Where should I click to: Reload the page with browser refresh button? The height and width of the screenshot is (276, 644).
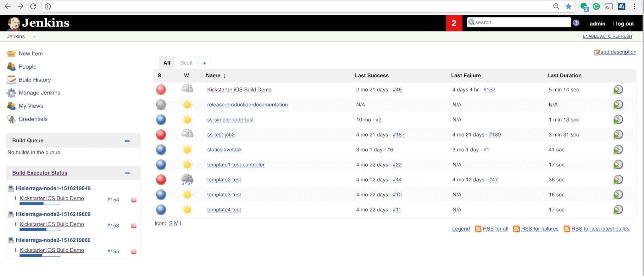33,6
